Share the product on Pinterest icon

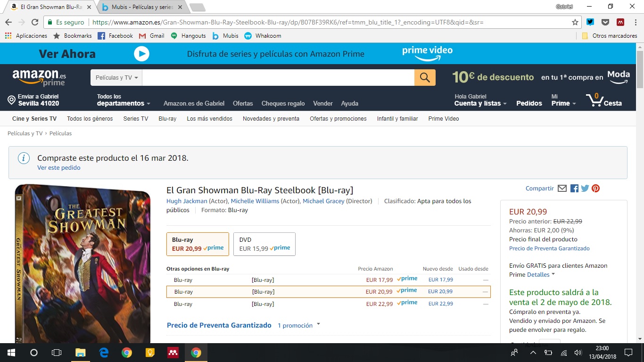point(596,189)
